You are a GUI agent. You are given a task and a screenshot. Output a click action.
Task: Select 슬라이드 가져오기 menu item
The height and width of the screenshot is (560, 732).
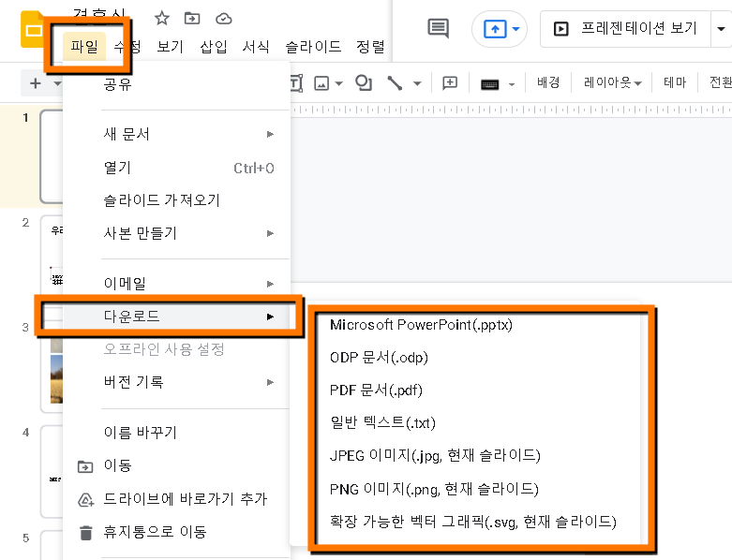coord(176,200)
